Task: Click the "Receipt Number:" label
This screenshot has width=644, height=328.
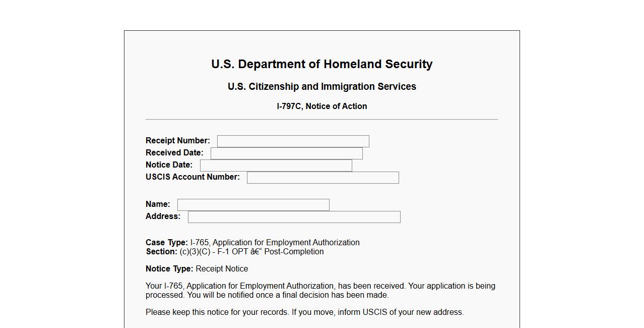Action: pos(177,140)
